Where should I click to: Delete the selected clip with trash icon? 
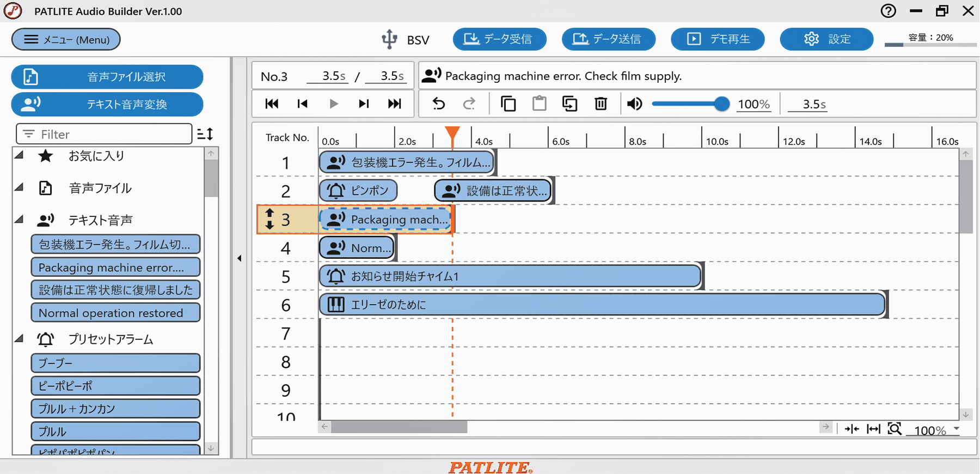pyautogui.click(x=601, y=104)
